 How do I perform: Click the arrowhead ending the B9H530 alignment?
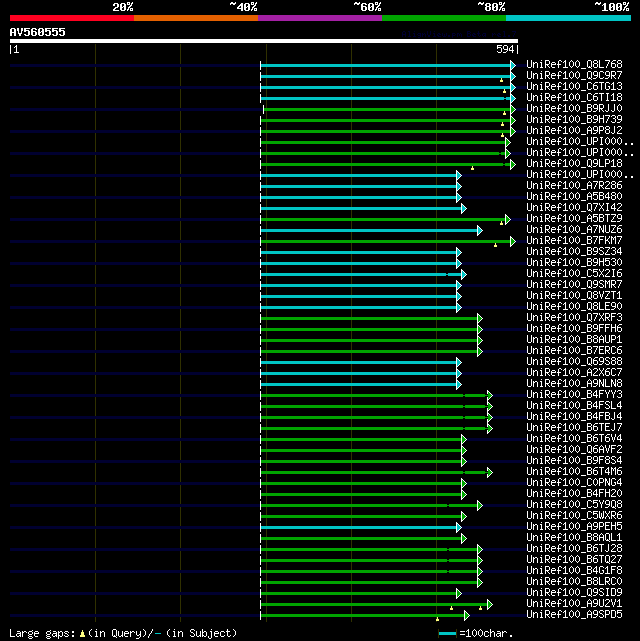coord(459,264)
